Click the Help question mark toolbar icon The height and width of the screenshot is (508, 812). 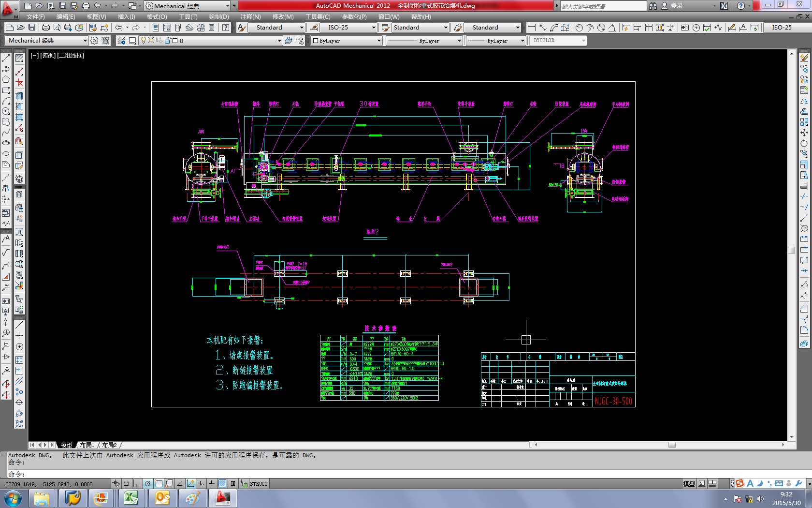(226, 28)
